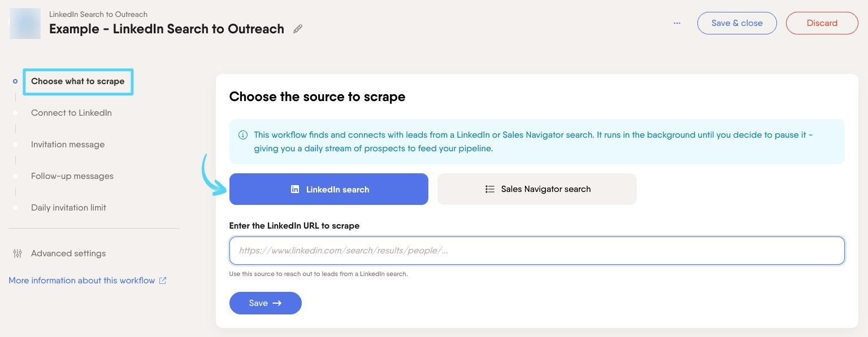Click the LinkedIn logo icon on the search button
The width and height of the screenshot is (868, 337).
click(x=295, y=189)
